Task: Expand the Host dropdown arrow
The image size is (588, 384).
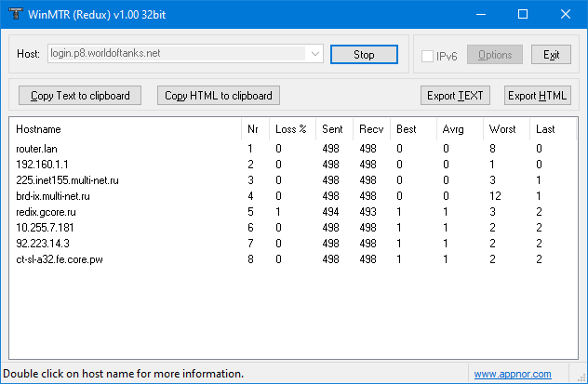Action: click(x=315, y=54)
